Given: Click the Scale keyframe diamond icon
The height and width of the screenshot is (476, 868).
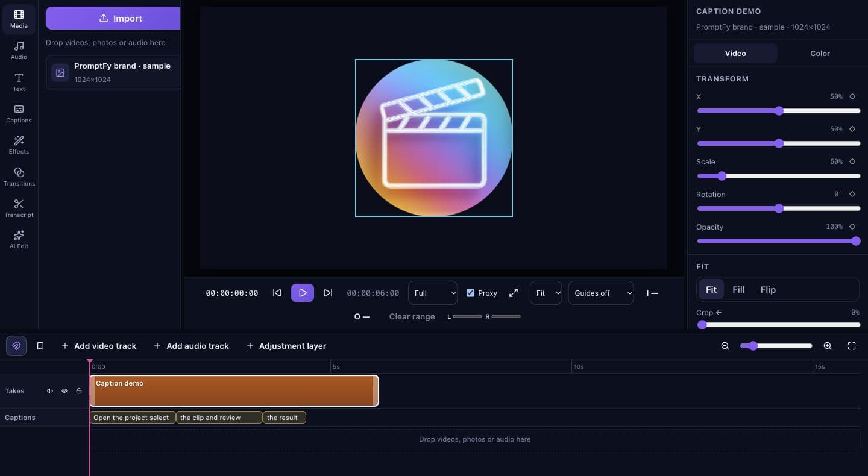Looking at the screenshot, I should [852, 161].
